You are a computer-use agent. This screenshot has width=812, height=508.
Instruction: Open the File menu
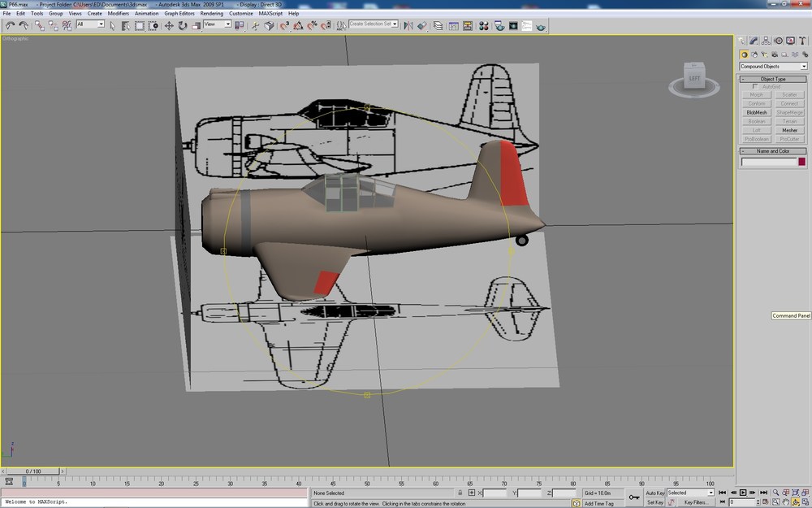6,14
